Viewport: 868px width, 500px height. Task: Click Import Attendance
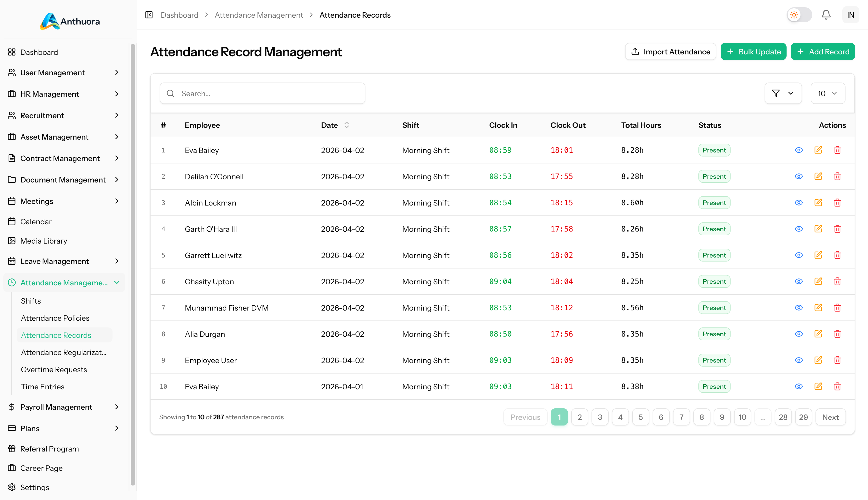pos(670,51)
